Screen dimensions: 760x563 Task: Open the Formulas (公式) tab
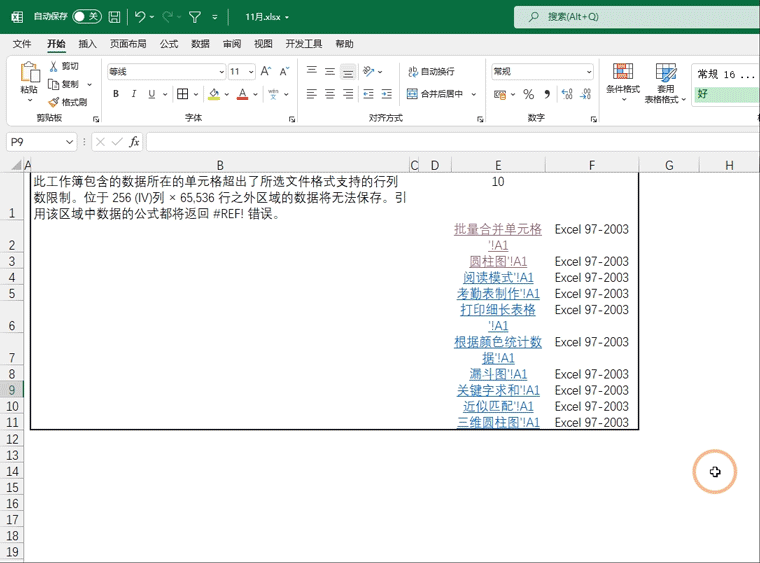pos(169,44)
